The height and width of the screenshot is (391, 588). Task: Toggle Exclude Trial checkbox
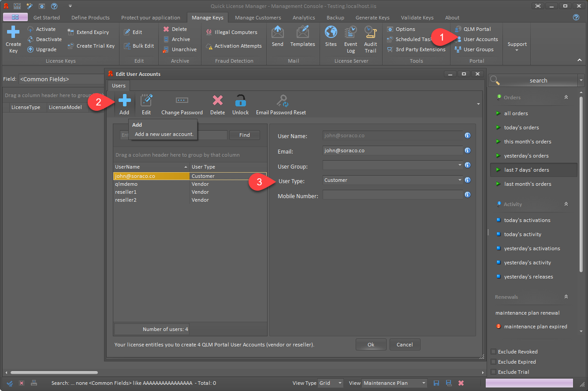pyautogui.click(x=494, y=372)
